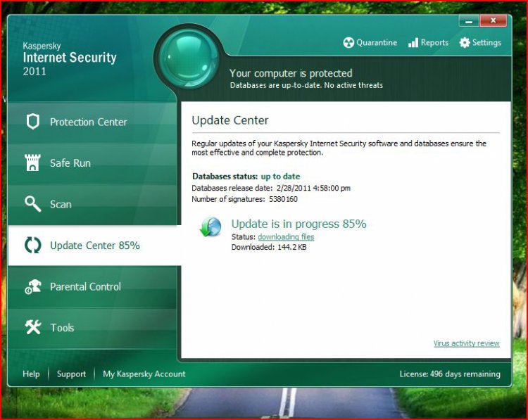Click the Support link

(x=71, y=374)
